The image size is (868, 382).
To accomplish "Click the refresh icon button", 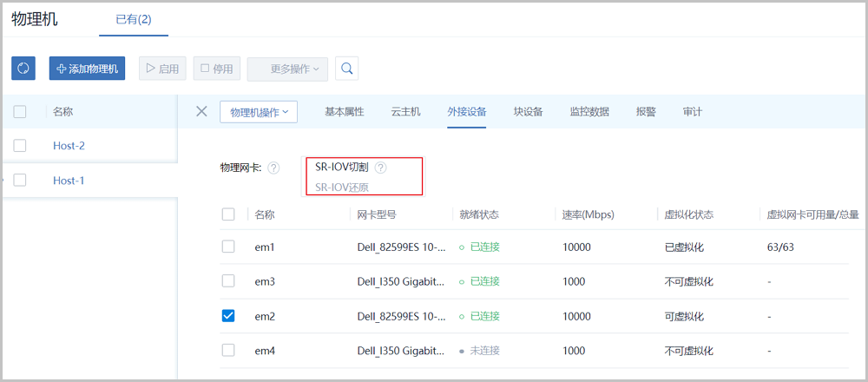I will [x=23, y=68].
